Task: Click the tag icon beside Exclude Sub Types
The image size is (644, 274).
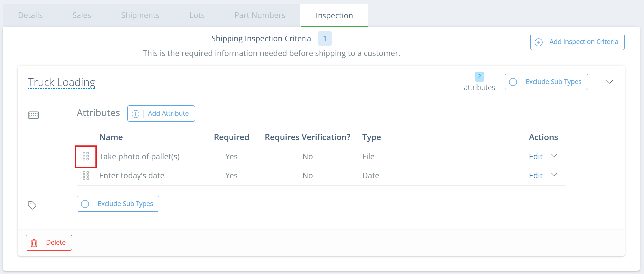Action: 32,205
